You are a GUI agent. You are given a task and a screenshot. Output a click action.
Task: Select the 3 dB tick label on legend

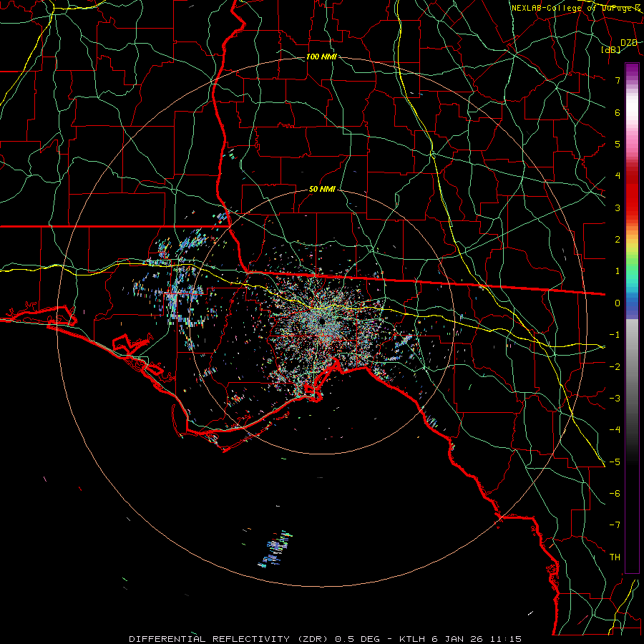click(x=618, y=208)
